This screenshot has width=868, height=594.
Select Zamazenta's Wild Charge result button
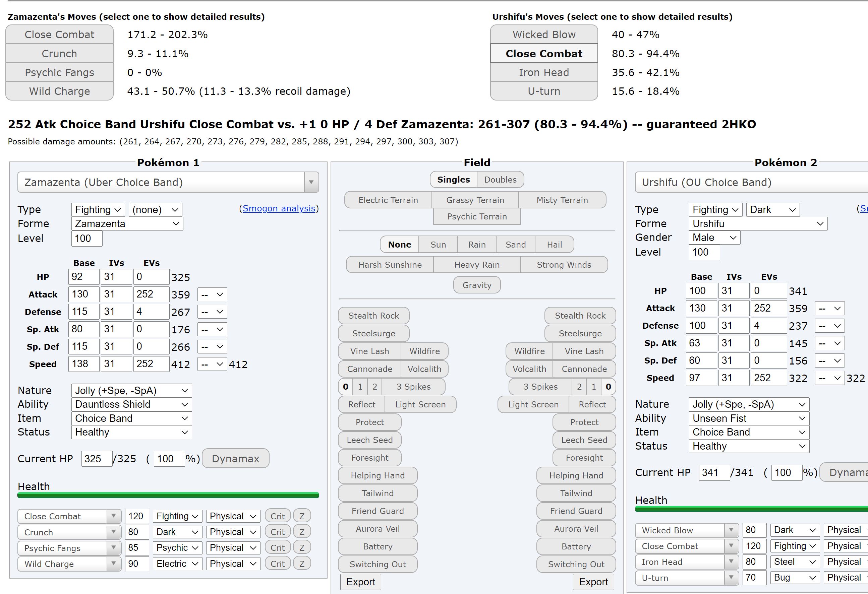point(59,91)
